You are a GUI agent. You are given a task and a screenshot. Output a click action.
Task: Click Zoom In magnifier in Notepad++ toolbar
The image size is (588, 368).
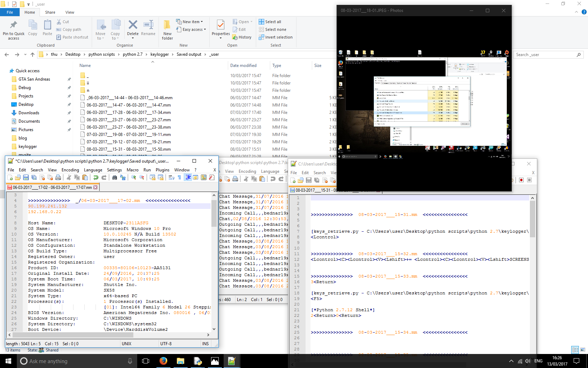pos(134,178)
